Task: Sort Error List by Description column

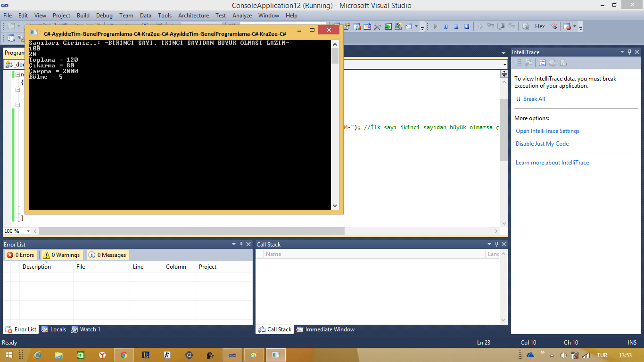Action: 46,267
